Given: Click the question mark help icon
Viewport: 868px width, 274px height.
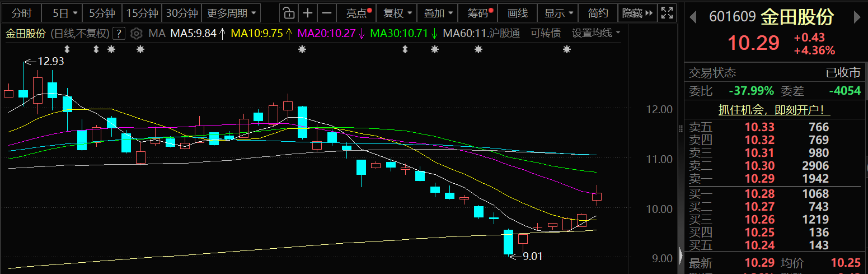Looking at the screenshot, I should coord(119,34).
